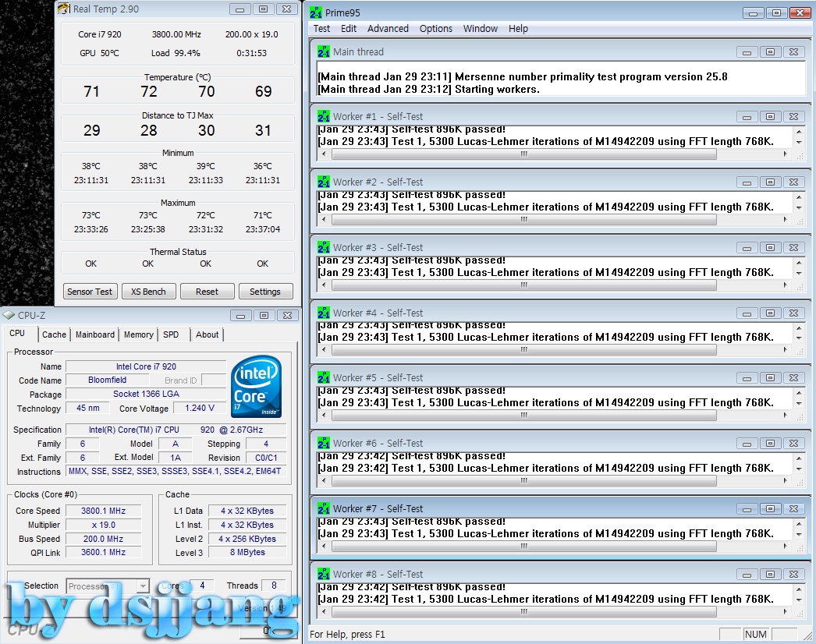
Task: Click the Prime95 application title icon
Action: coord(316,12)
